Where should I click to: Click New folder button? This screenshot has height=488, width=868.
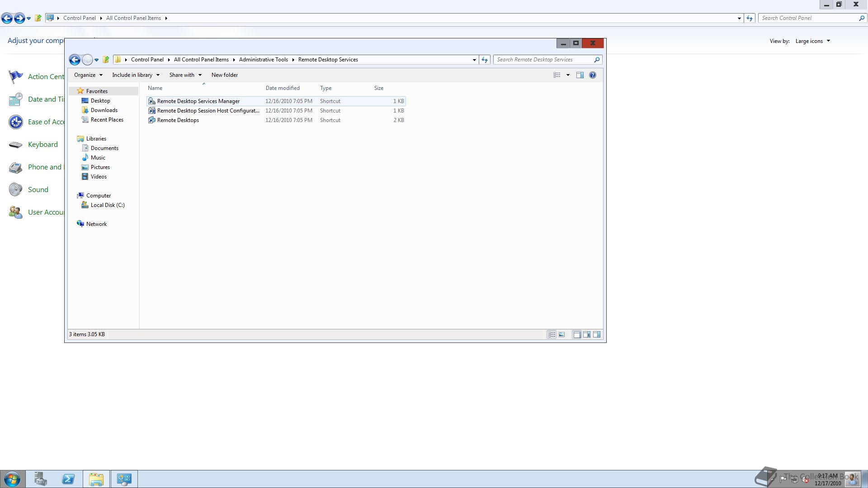pyautogui.click(x=225, y=75)
